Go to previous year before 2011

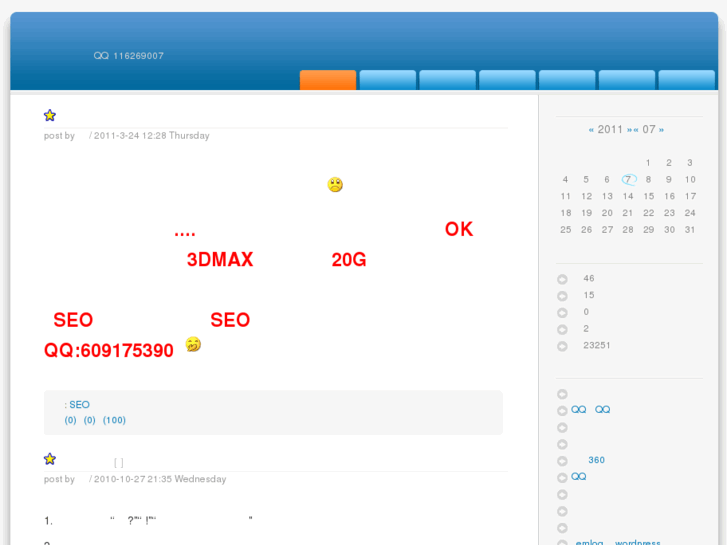pos(591,130)
